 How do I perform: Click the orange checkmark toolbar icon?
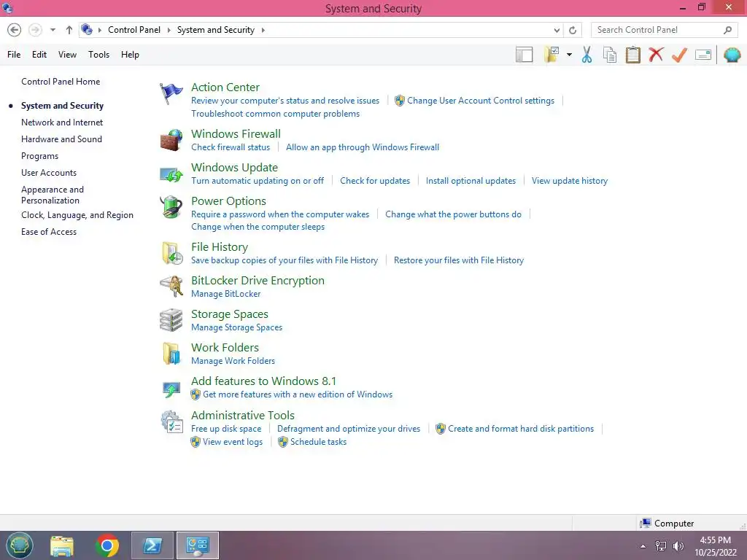(679, 55)
